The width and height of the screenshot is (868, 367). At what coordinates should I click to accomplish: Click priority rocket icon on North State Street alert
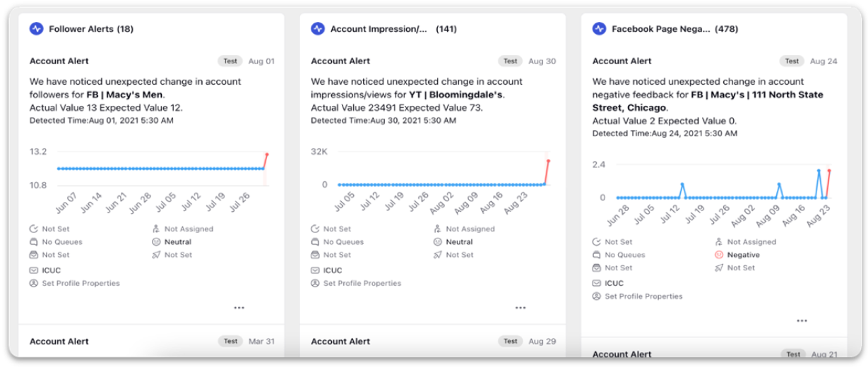tap(720, 267)
